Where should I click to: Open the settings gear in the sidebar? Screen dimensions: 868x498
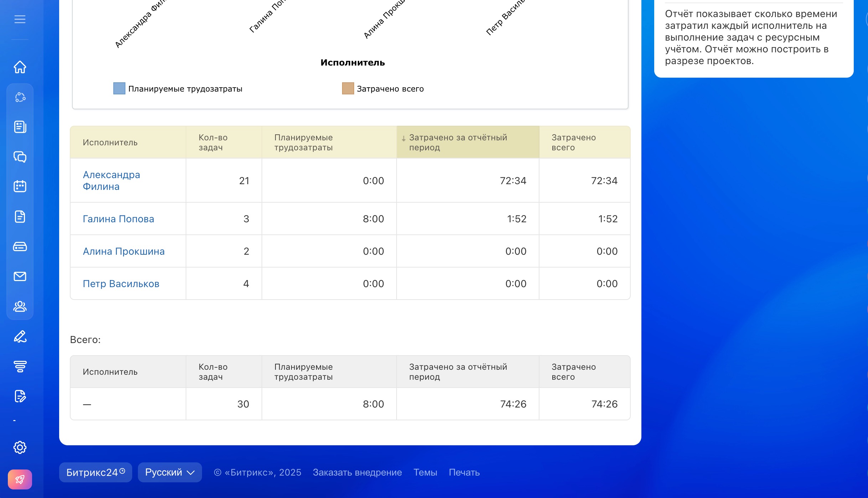(20, 447)
